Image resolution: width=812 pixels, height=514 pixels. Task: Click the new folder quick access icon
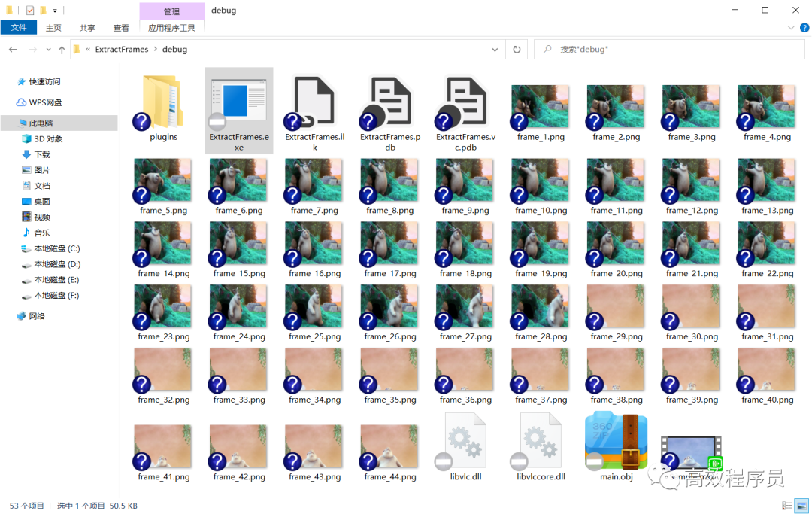43,10
